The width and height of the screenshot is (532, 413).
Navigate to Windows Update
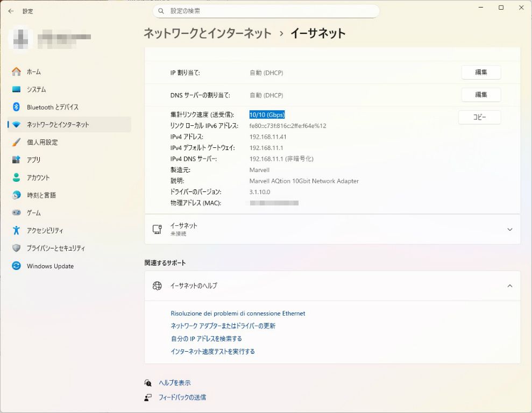point(69,266)
